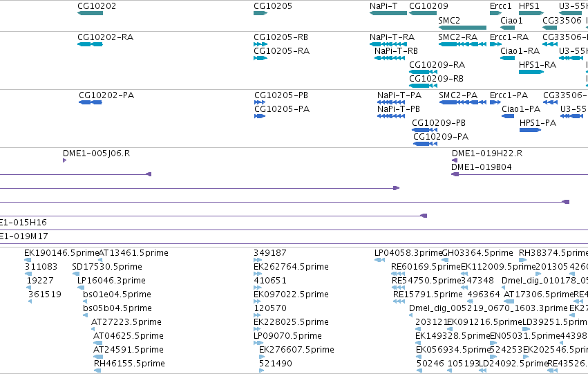The image size is (588, 374).
Task: Click the CG10205-PB protein glyph
Action: tap(260, 102)
